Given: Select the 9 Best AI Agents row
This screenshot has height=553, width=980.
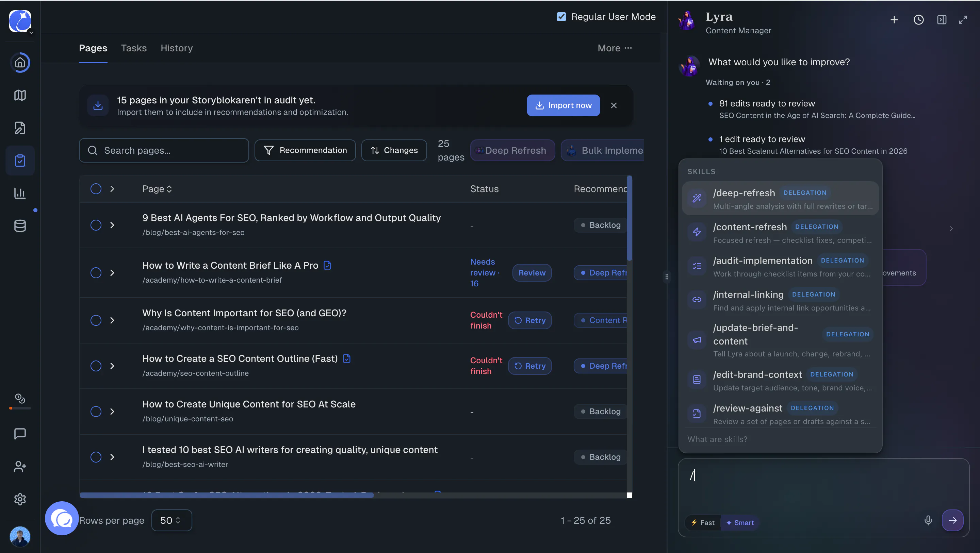Looking at the screenshot, I should point(96,225).
